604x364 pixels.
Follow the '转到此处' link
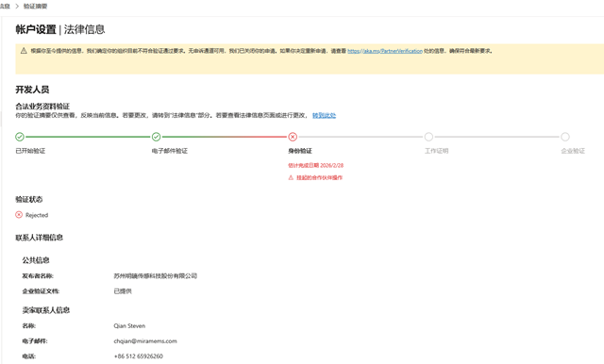(x=324, y=115)
